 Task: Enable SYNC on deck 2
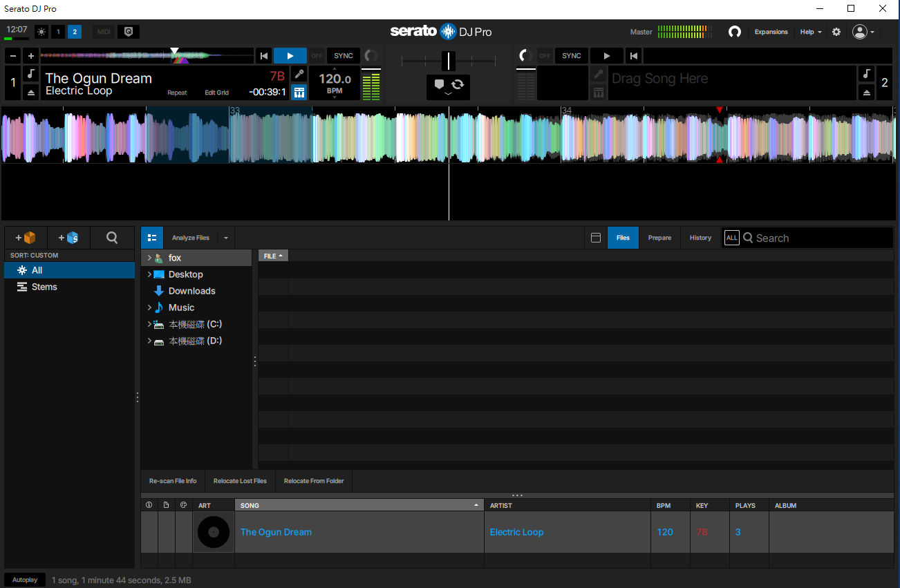click(572, 56)
